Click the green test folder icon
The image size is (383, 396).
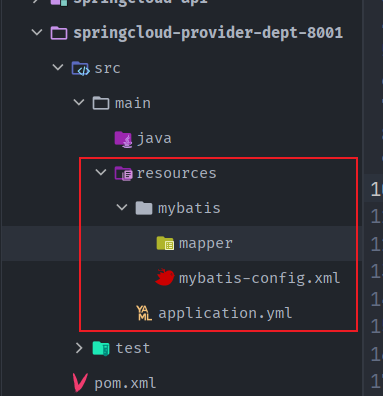(x=101, y=349)
